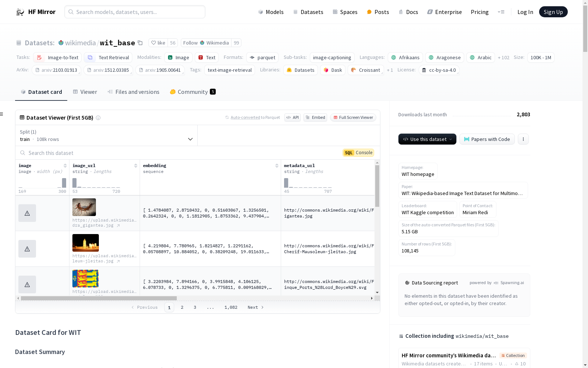Switch to Files and versions tab
588x368 pixels.
pyautogui.click(x=133, y=92)
